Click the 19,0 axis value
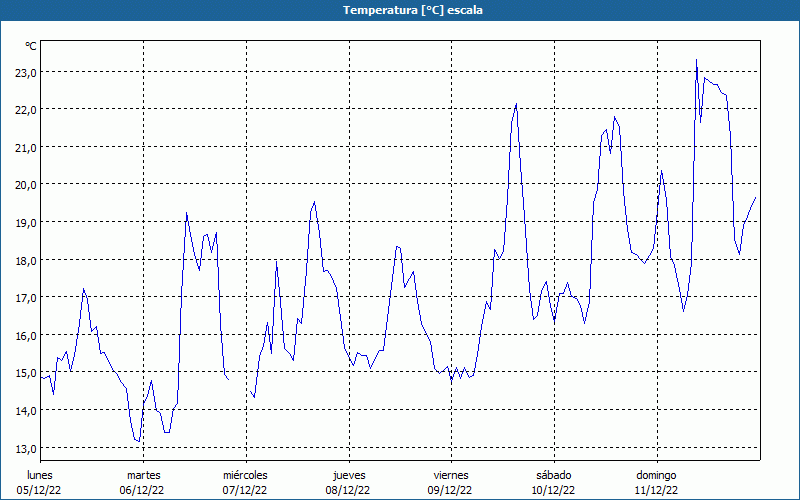The width and height of the screenshot is (800, 500). pos(26,223)
